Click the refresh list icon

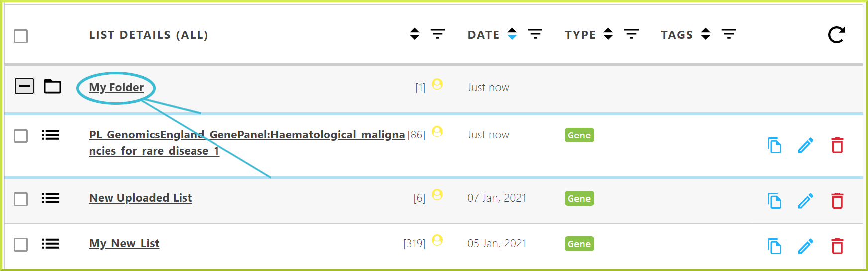[836, 35]
